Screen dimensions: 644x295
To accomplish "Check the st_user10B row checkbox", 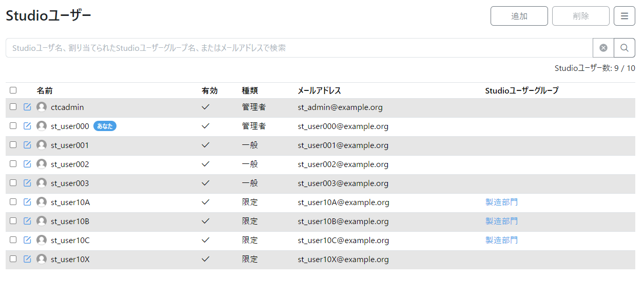I will tap(13, 220).
